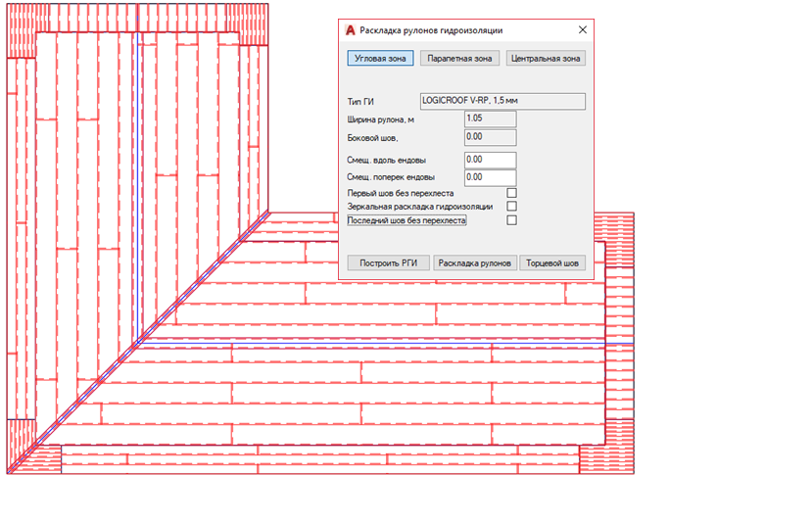Check Последний шов без перехлеста box

click(511, 220)
